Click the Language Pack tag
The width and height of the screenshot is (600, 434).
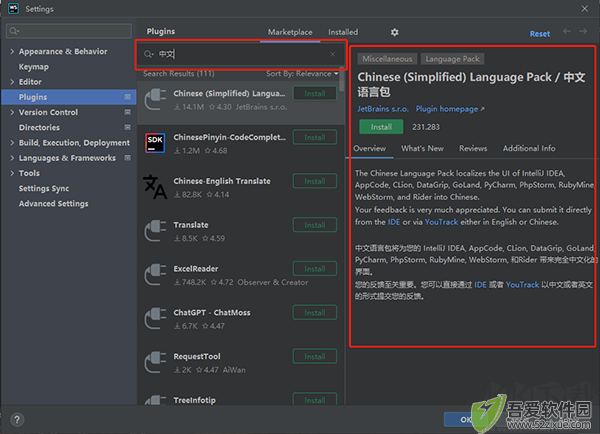pos(452,59)
